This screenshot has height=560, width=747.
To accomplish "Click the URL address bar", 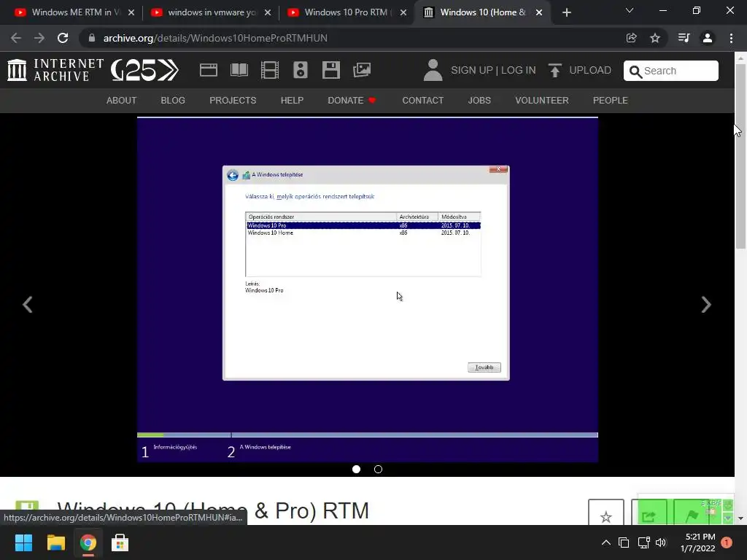I will click(x=352, y=38).
